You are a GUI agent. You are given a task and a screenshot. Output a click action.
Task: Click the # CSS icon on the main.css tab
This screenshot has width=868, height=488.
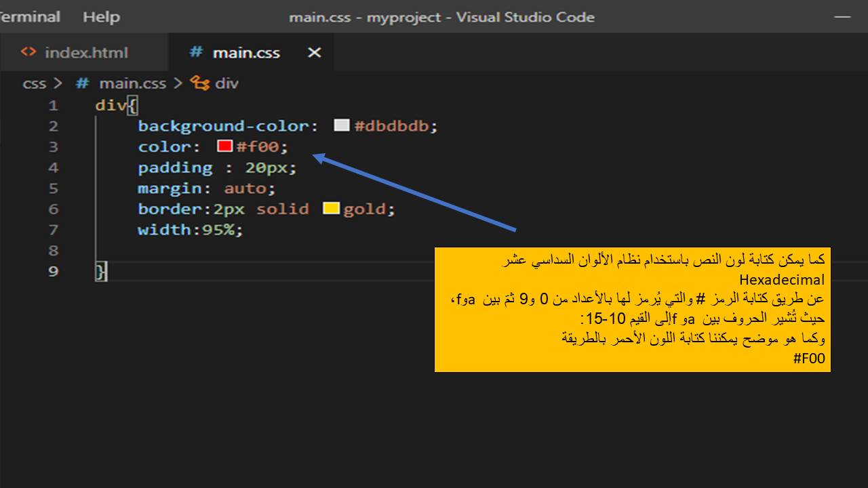tap(196, 52)
